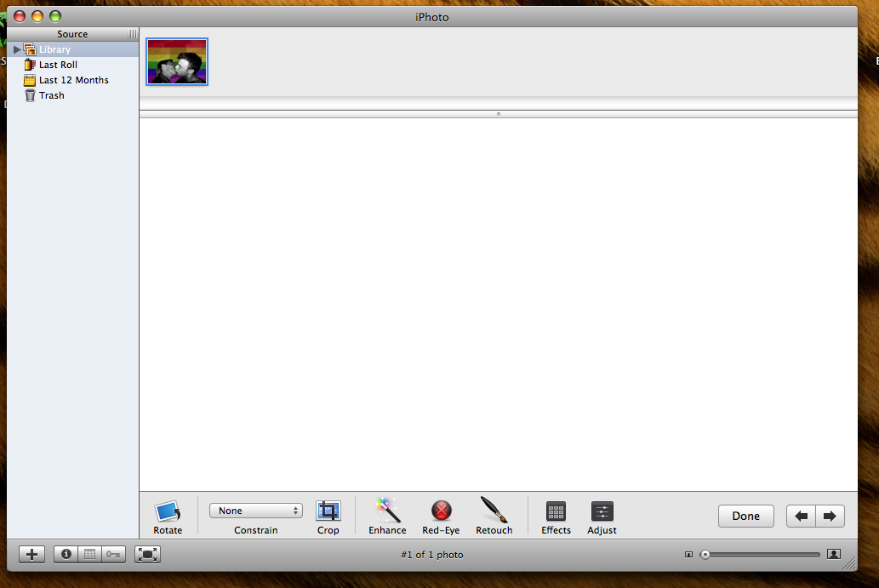Click the thumbnail strip divider handle
The image size is (879, 588).
coord(499,114)
